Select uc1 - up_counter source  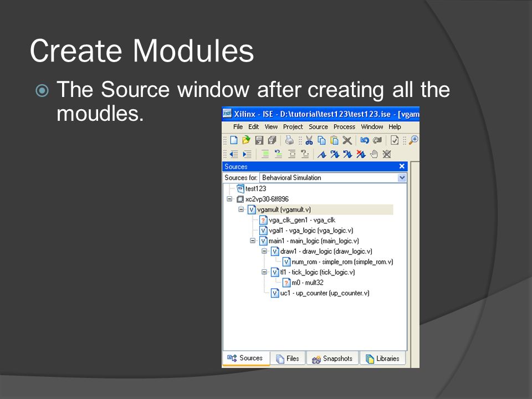tap(320, 293)
